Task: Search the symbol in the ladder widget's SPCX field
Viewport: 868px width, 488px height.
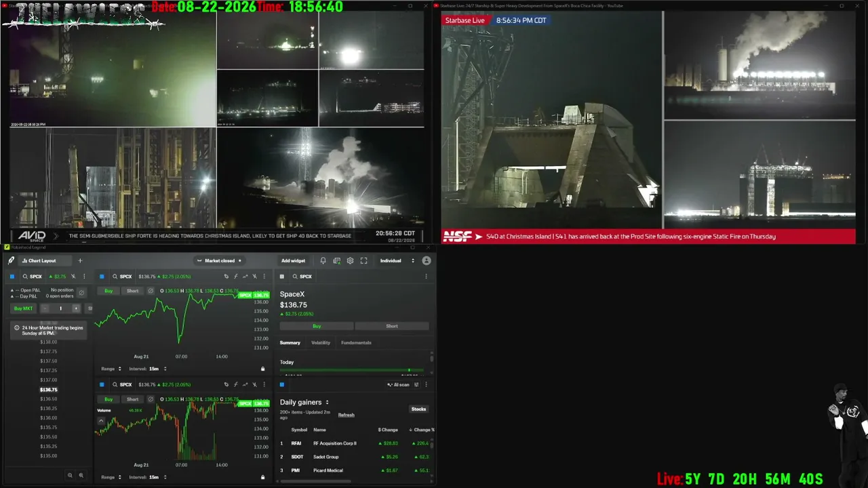Action: [33, 277]
